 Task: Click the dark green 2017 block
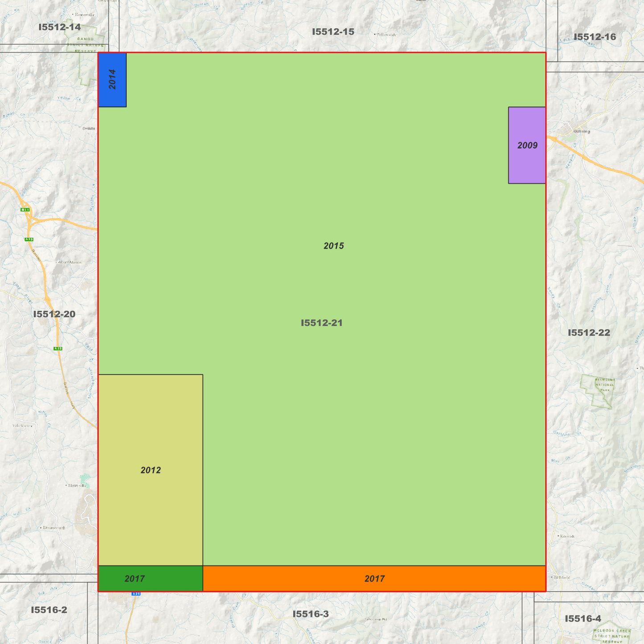point(151,578)
